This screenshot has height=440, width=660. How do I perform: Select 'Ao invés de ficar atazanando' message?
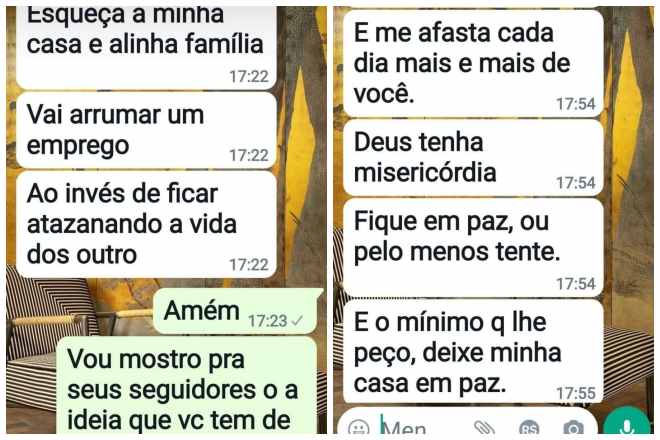[146, 224]
